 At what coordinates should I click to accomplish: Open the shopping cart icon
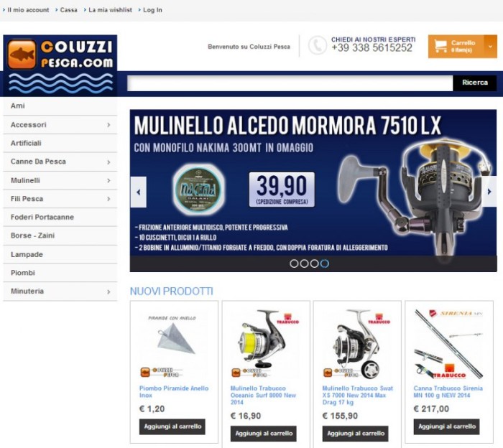440,46
